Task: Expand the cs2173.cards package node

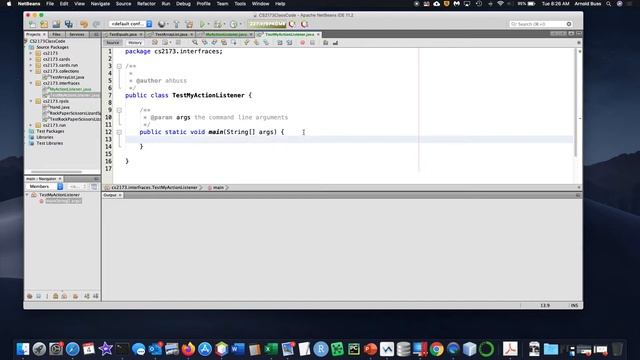Action: click(31, 59)
